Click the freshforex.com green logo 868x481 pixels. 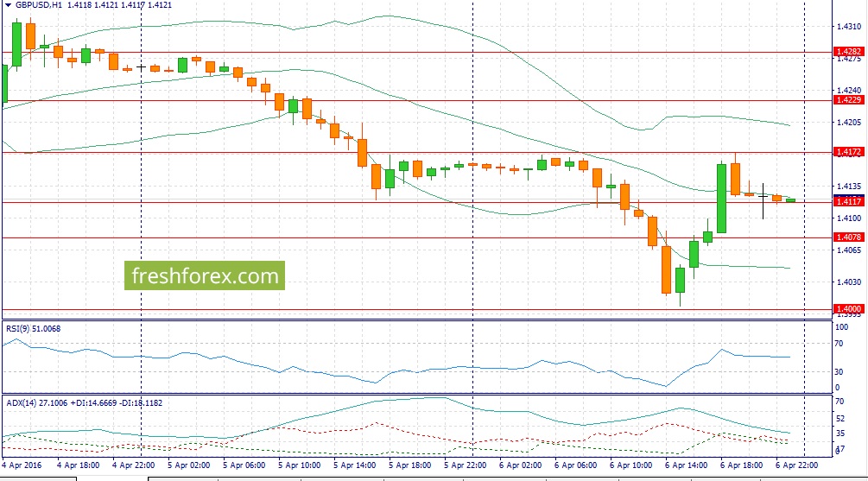pyautogui.click(x=205, y=276)
